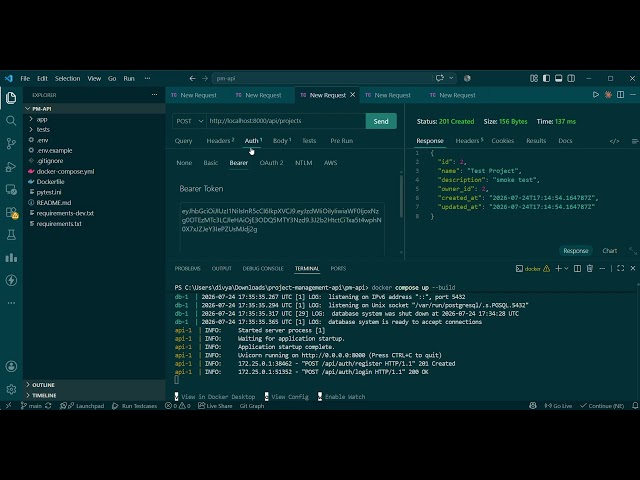
Task: Open the POST method dropdown
Action: click(189, 121)
